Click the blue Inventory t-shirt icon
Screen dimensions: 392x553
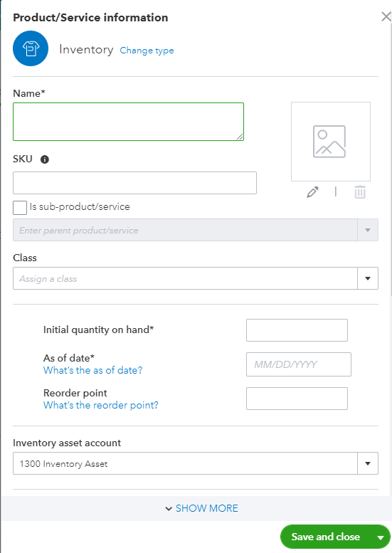(31, 48)
